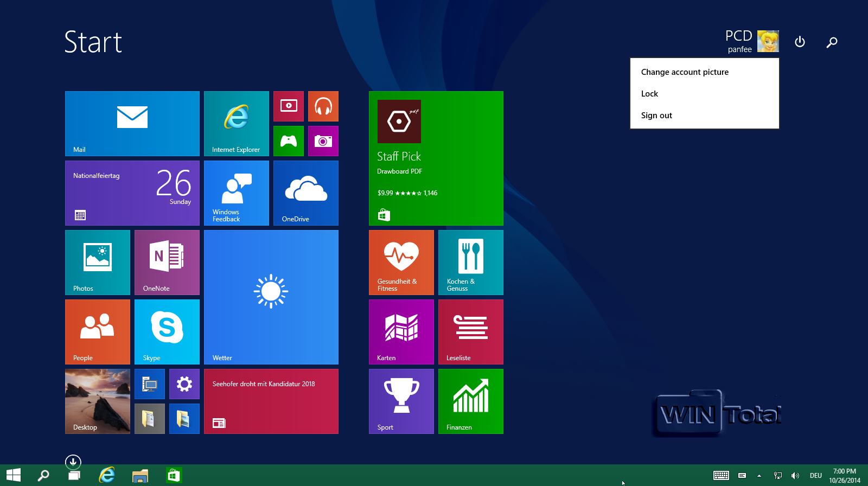Viewport: 868px width, 486px height.
Task: Open the Sport trophy tile
Action: 401,401
